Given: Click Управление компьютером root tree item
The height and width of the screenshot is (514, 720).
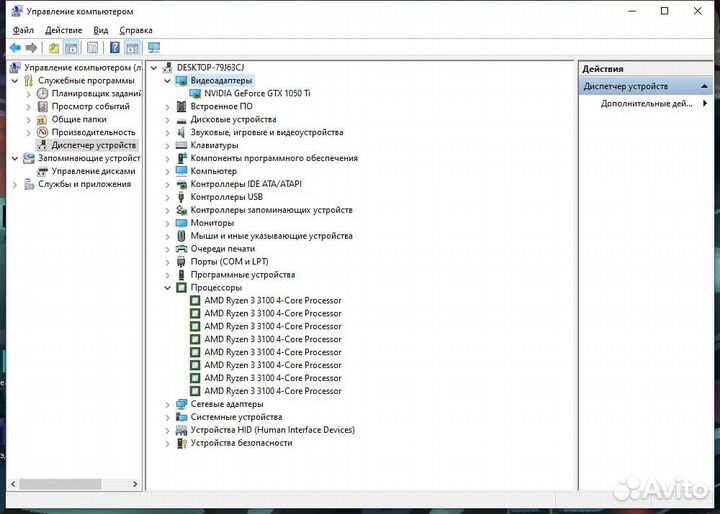Looking at the screenshot, I should (x=83, y=68).
